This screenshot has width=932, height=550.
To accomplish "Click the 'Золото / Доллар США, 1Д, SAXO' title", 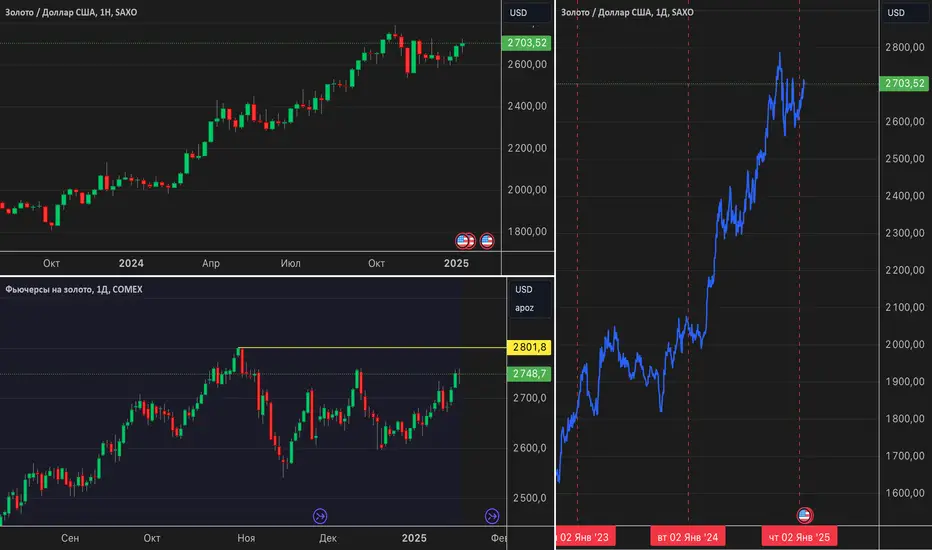I will (627, 12).
